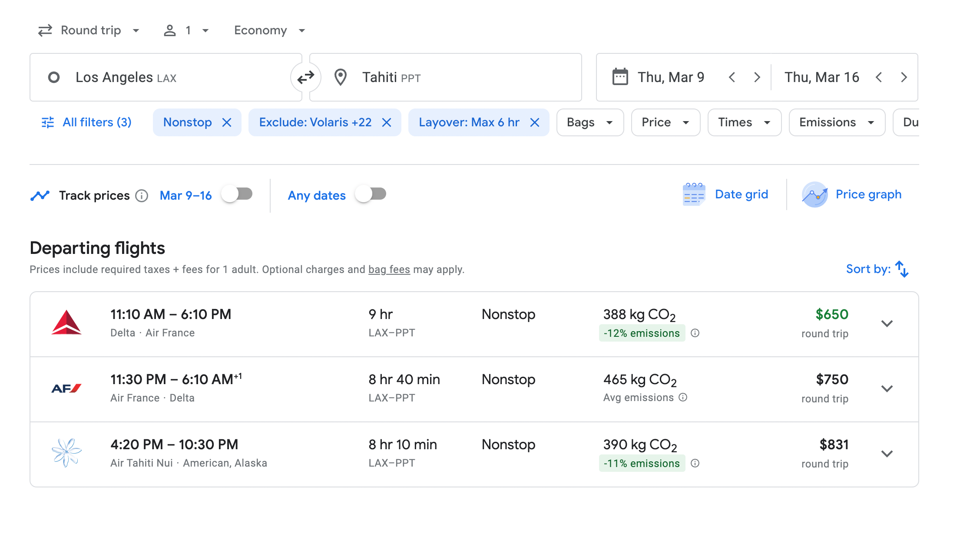
Task: Remove Layover Max 6 hr filter
Action: [x=535, y=123]
